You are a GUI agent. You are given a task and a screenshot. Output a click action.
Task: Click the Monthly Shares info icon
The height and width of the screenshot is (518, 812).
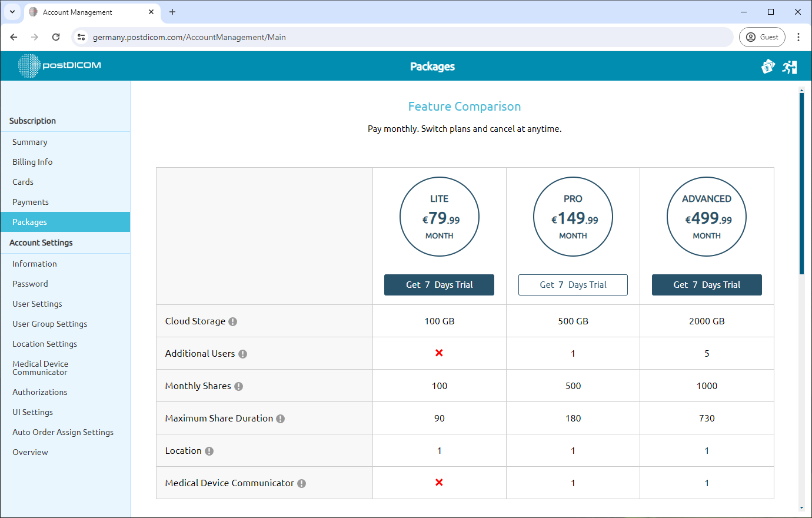tap(238, 386)
